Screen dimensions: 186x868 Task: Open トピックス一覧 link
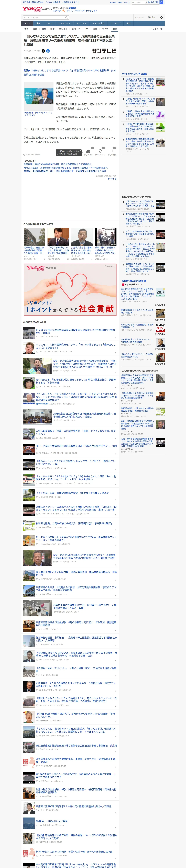(155, 29)
